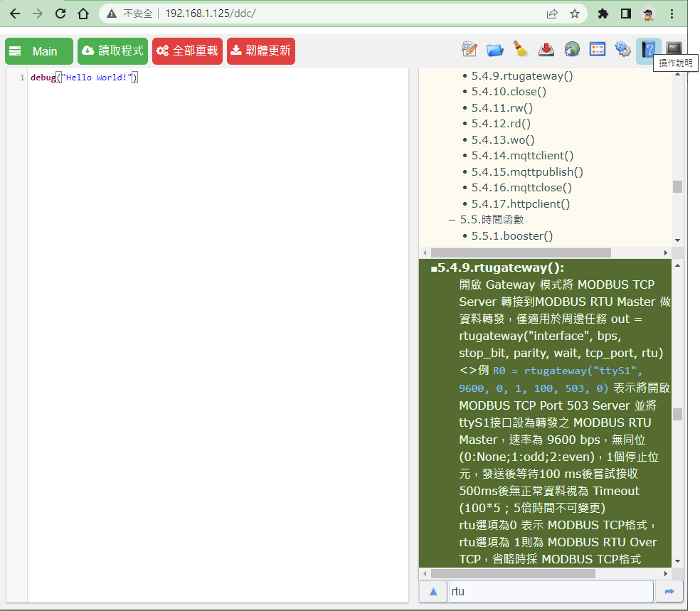Click description pane vertical scrollbar thumb
The image size is (700, 611).
click(x=678, y=414)
